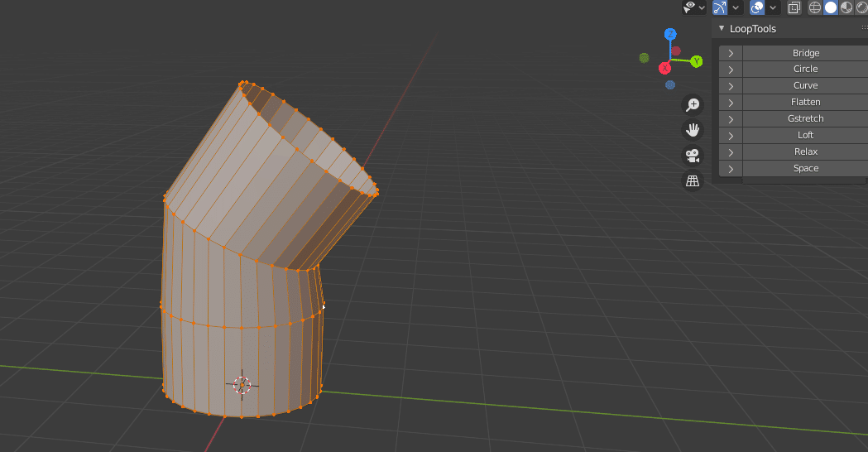Expand the Space options chevron
This screenshot has height=452, width=868.
731,169
